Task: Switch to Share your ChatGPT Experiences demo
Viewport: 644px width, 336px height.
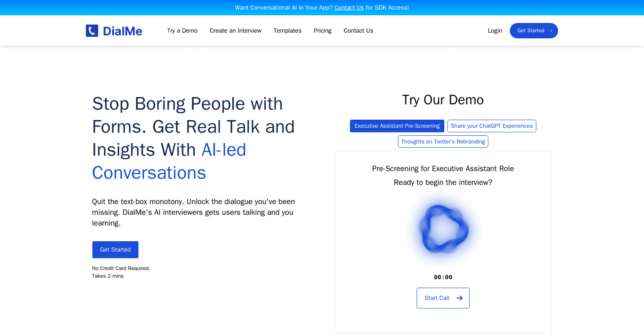Action: (x=491, y=126)
